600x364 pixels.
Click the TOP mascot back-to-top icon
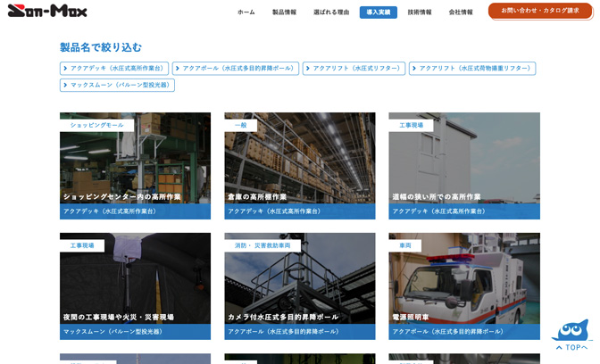coord(571,335)
